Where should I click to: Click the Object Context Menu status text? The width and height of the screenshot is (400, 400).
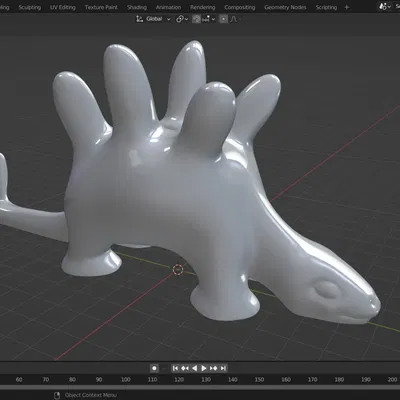point(91,395)
